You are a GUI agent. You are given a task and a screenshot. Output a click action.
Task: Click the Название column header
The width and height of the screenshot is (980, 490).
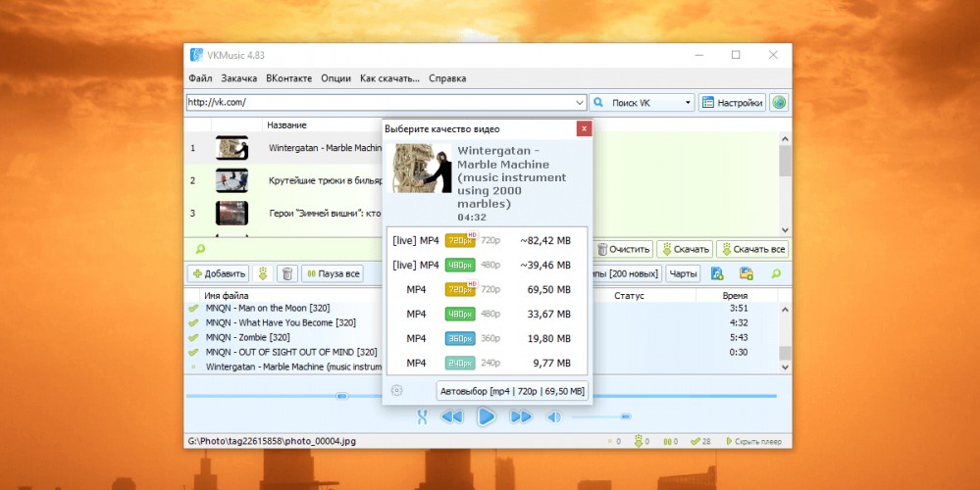(286, 125)
